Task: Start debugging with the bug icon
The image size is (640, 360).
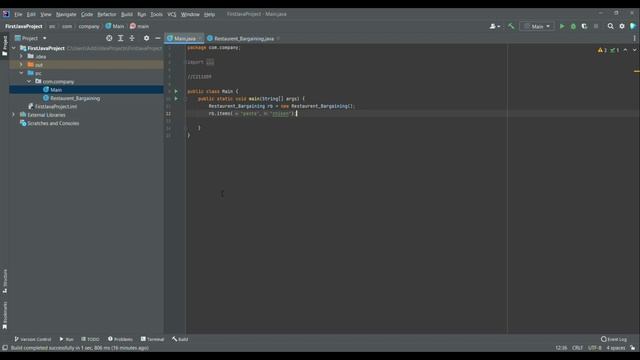Action: click(573, 26)
